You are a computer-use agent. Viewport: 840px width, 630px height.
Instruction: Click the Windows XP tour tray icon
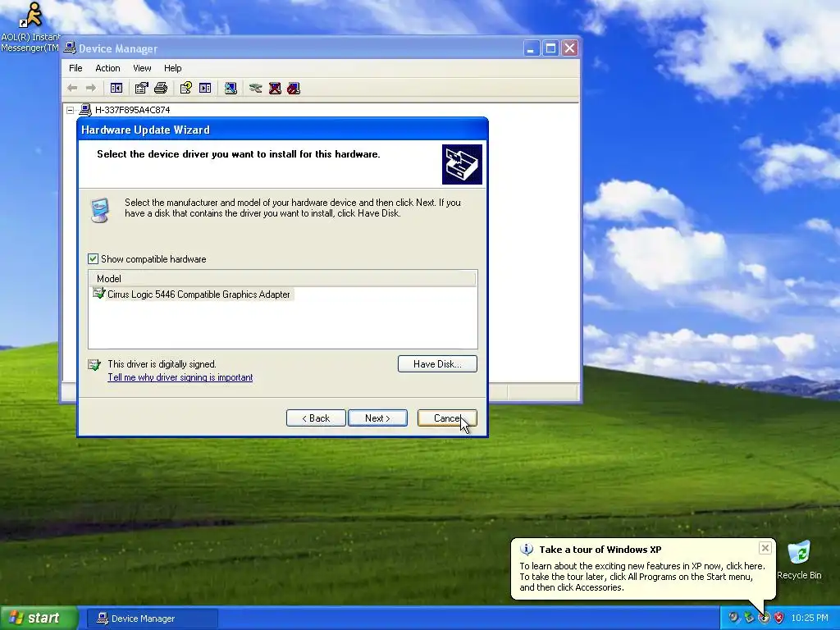point(764,618)
